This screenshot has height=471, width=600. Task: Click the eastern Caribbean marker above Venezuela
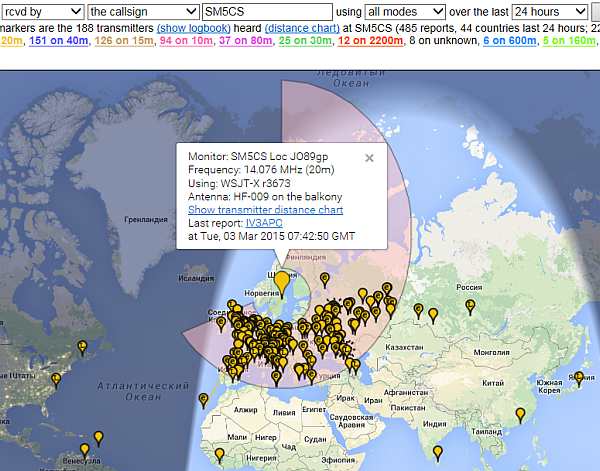coord(98,438)
